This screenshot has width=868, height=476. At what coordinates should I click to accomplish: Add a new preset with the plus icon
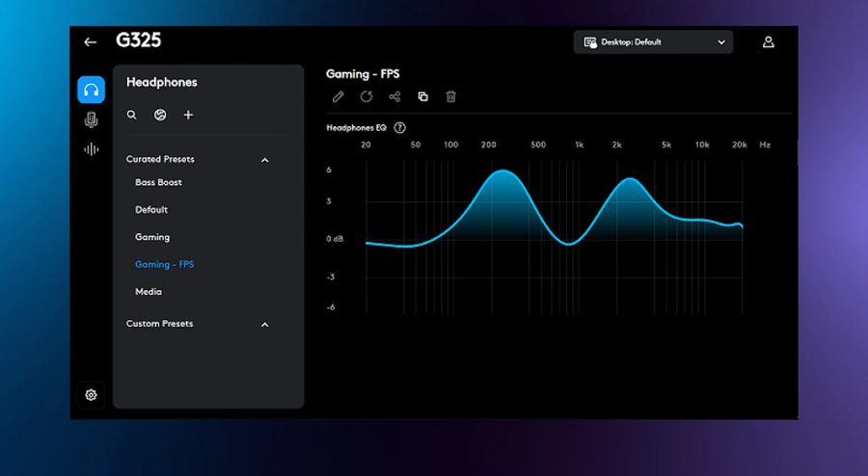coord(188,115)
